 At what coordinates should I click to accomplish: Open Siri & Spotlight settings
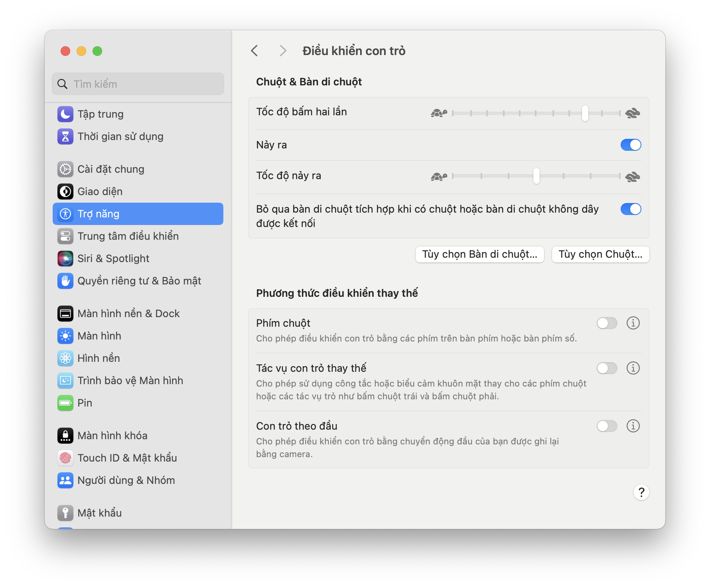pyautogui.click(x=138, y=258)
